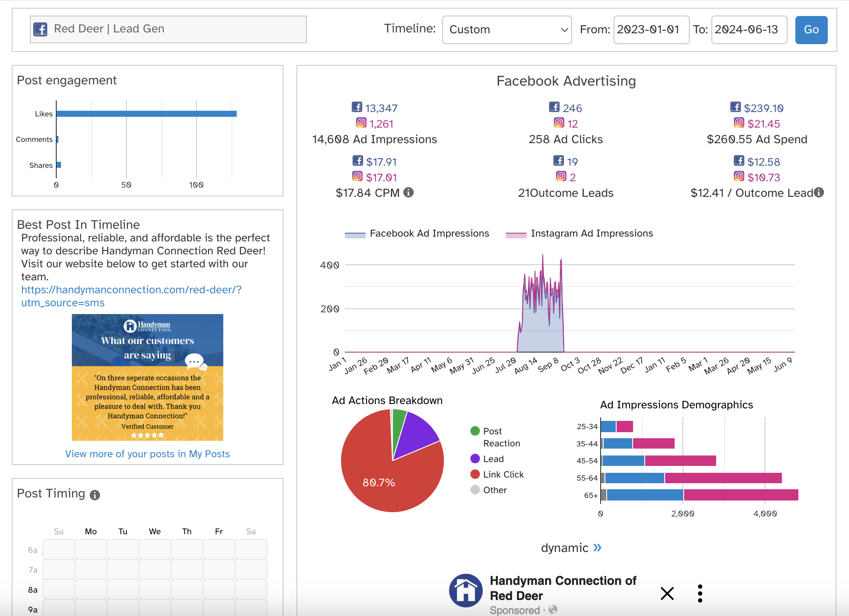Screen dimensions: 849x616
Task: Click the info icon beside Post Timing
Action: click(x=95, y=495)
